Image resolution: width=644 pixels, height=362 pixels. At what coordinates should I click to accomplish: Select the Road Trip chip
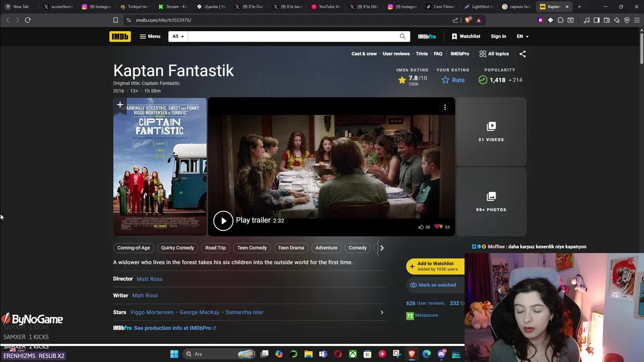coord(215,248)
